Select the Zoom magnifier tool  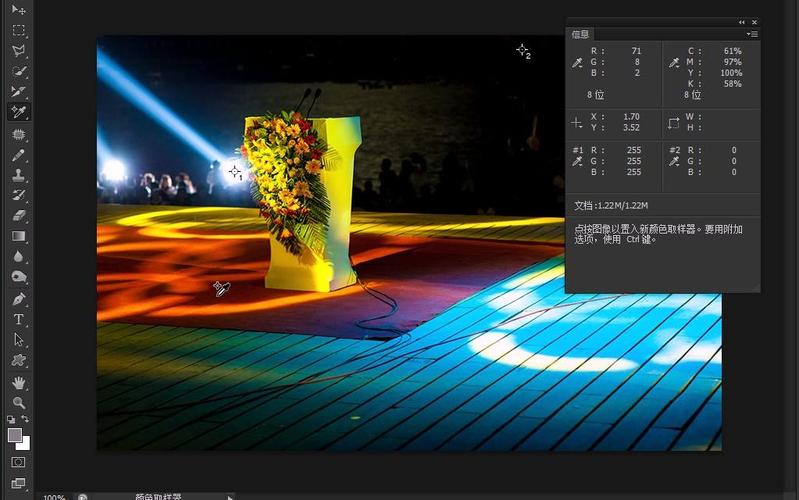click(18, 402)
